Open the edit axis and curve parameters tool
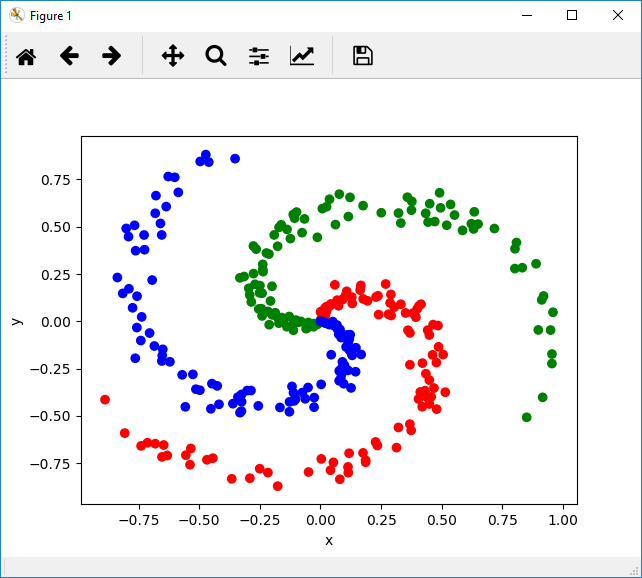The height and width of the screenshot is (578, 642). (x=302, y=56)
